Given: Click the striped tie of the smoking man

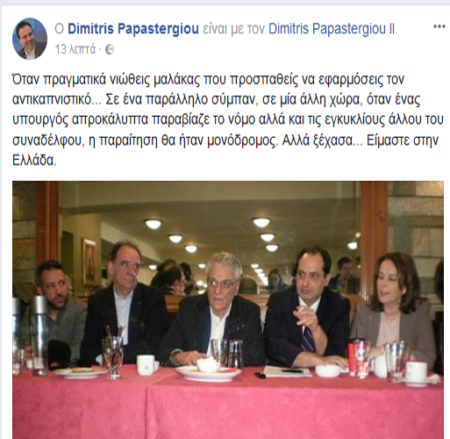Looking at the screenshot, I should pos(308,337).
